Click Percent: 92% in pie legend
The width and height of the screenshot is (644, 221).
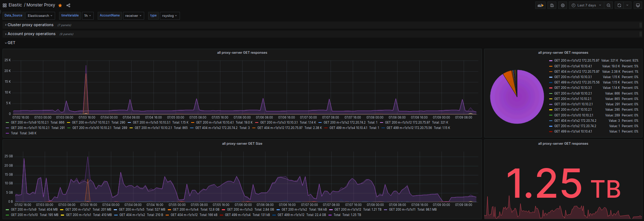(629, 61)
